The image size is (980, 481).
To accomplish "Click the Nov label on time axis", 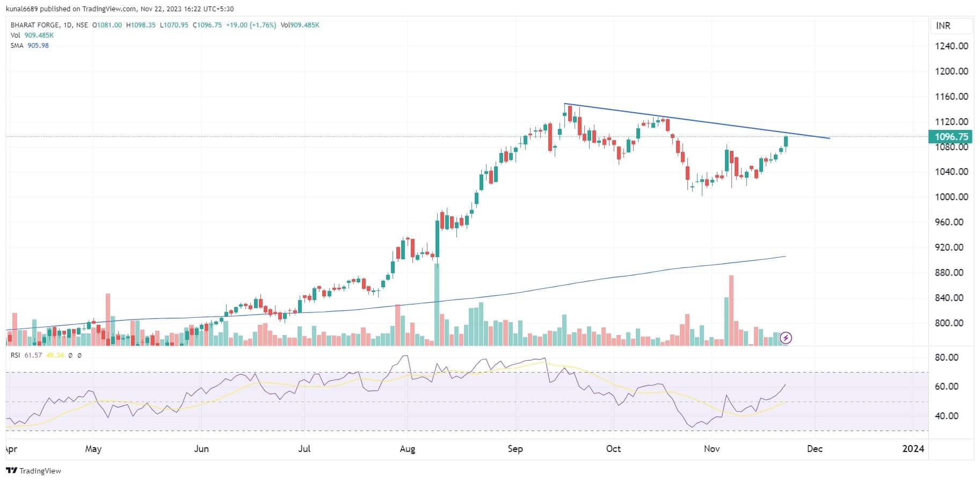I will (712, 449).
